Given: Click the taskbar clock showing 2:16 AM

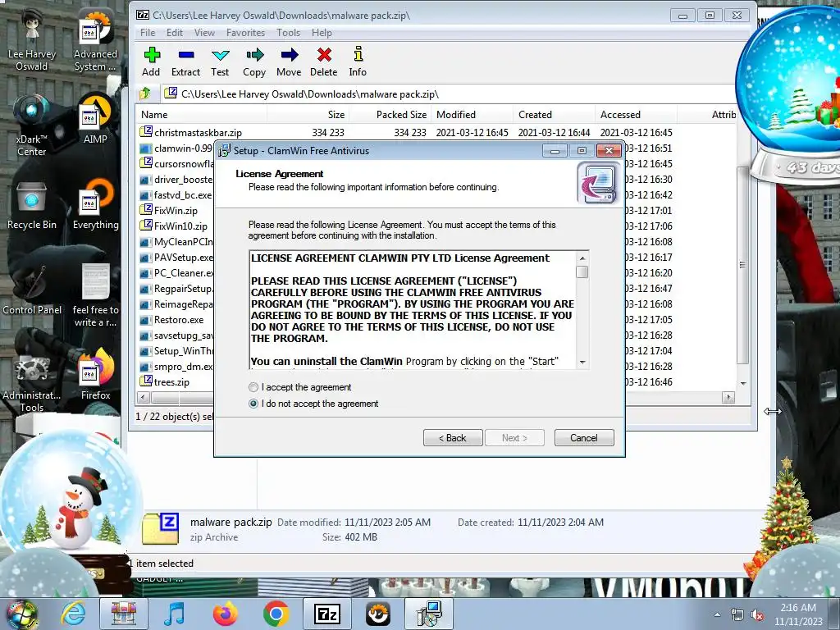Looking at the screenshot, I should (798, 614).
